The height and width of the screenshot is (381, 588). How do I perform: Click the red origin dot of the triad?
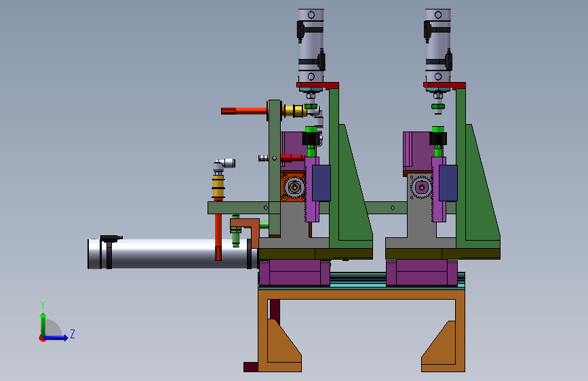(42, 338)
